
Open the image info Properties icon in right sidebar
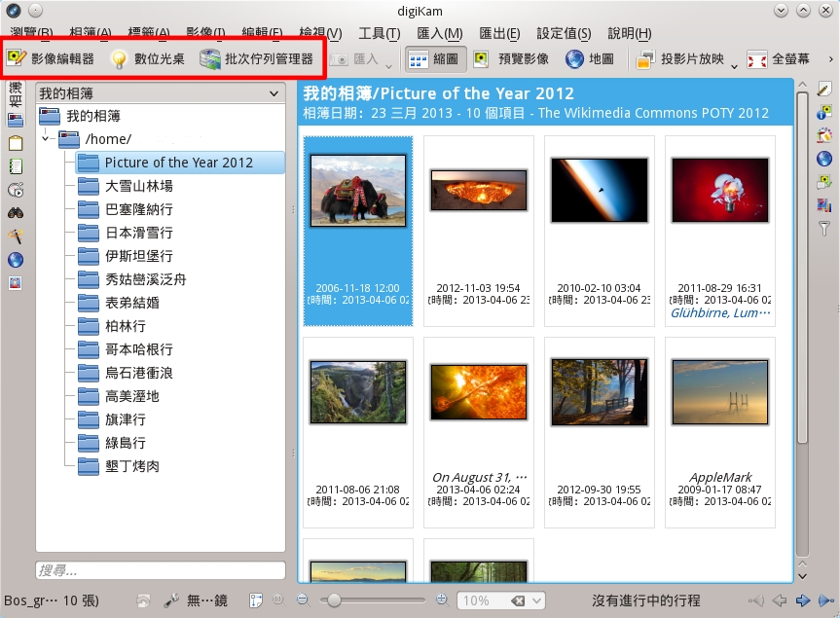click(x=823, y=112)
